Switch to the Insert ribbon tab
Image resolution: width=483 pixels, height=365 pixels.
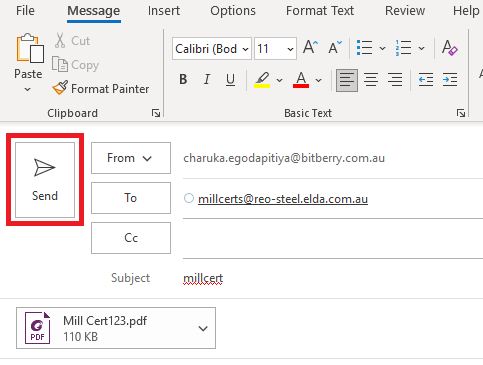tap(164, 11)
